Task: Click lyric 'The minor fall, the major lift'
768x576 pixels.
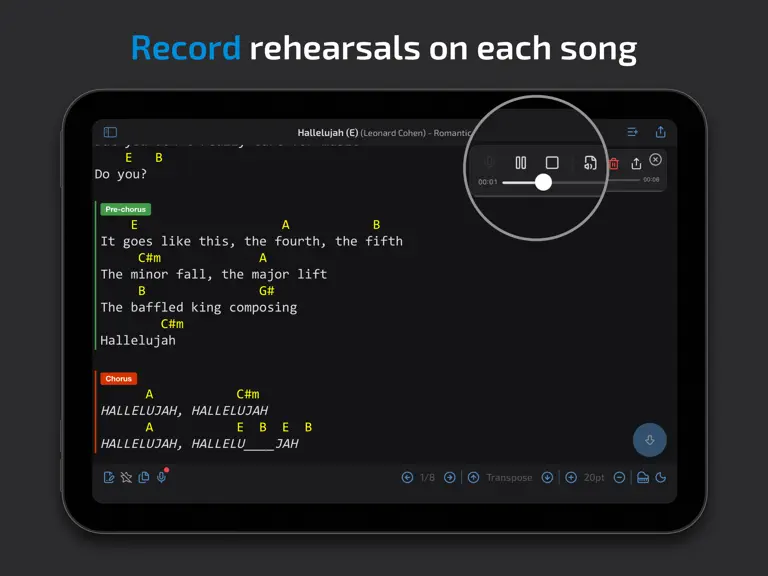Action: pos(214,274)
